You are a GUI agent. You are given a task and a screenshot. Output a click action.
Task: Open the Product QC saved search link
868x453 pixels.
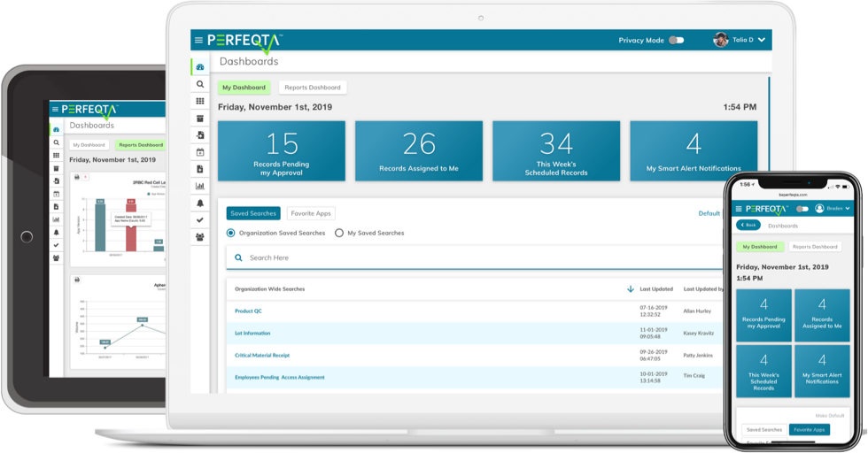click(x=248, y=311)
